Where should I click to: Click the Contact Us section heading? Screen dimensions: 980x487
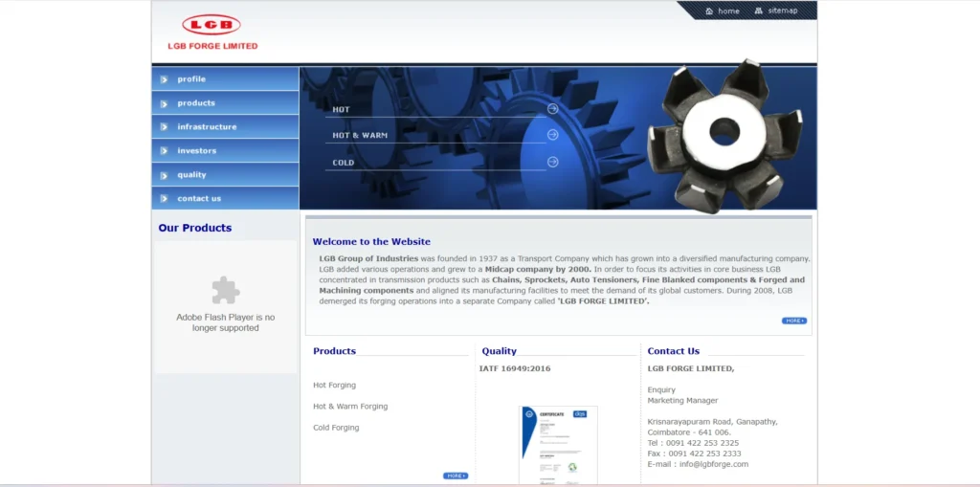674,351
